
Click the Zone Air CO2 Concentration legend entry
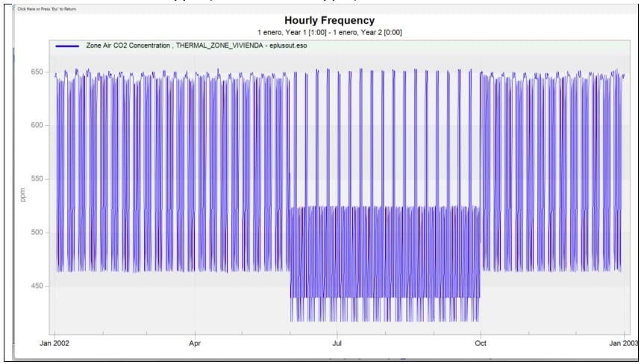coord(196,45)
